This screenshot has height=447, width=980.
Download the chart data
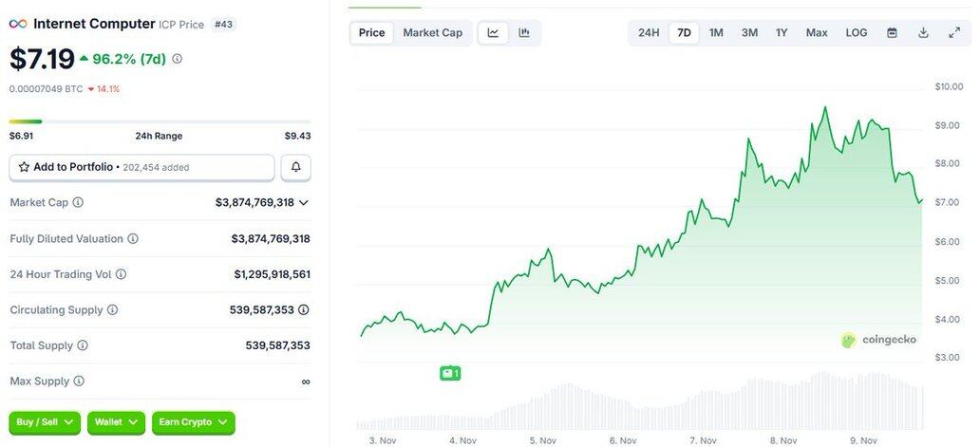coord(923,32)
